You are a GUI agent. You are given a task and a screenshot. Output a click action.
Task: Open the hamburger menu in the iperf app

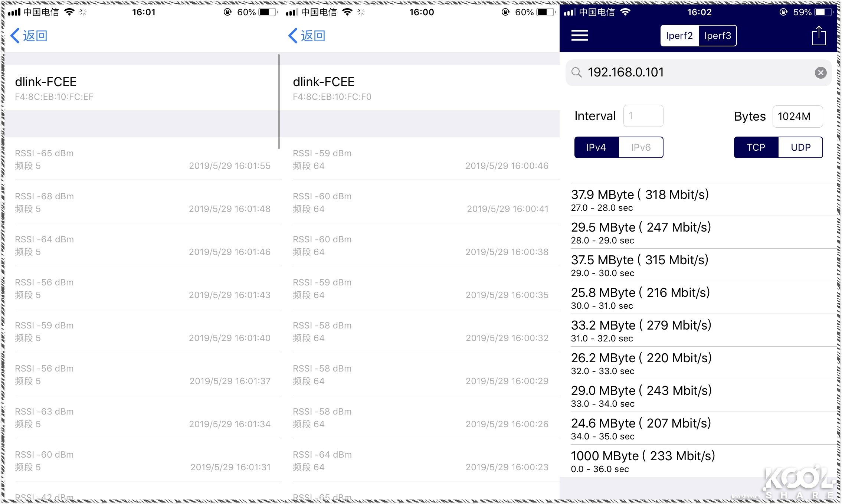579,35
